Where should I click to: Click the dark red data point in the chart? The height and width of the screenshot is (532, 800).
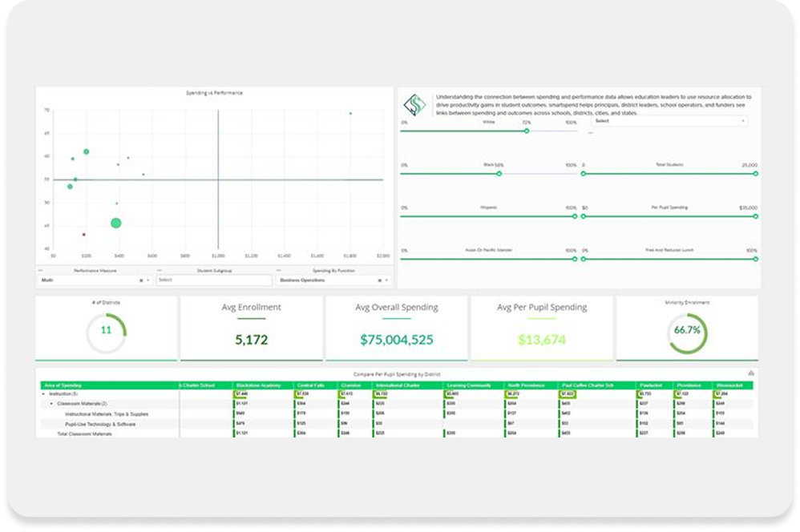pos(83,235)
